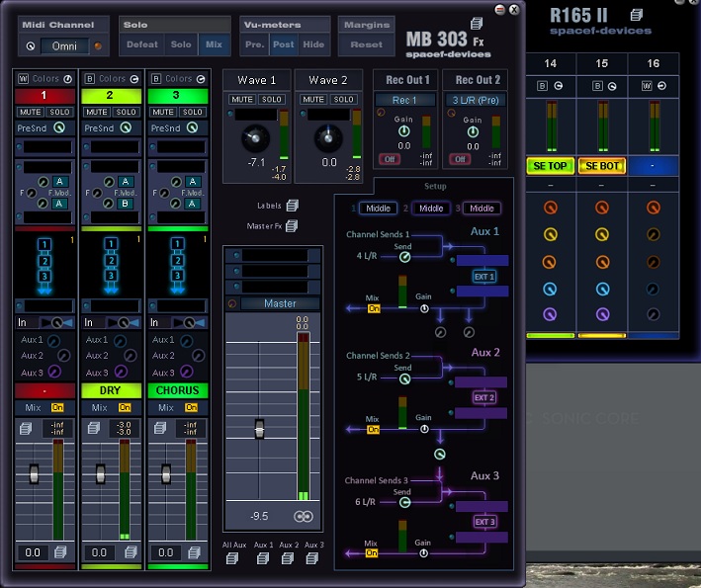701x588 pixels.
Task: Solo the Wave 1 input
Action: click(x=272, y=100)
